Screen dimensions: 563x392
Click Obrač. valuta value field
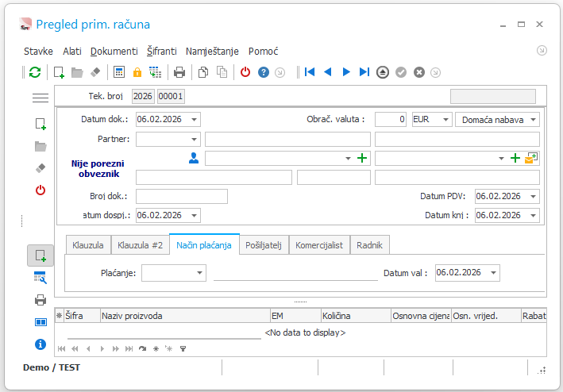coord(391,120)
